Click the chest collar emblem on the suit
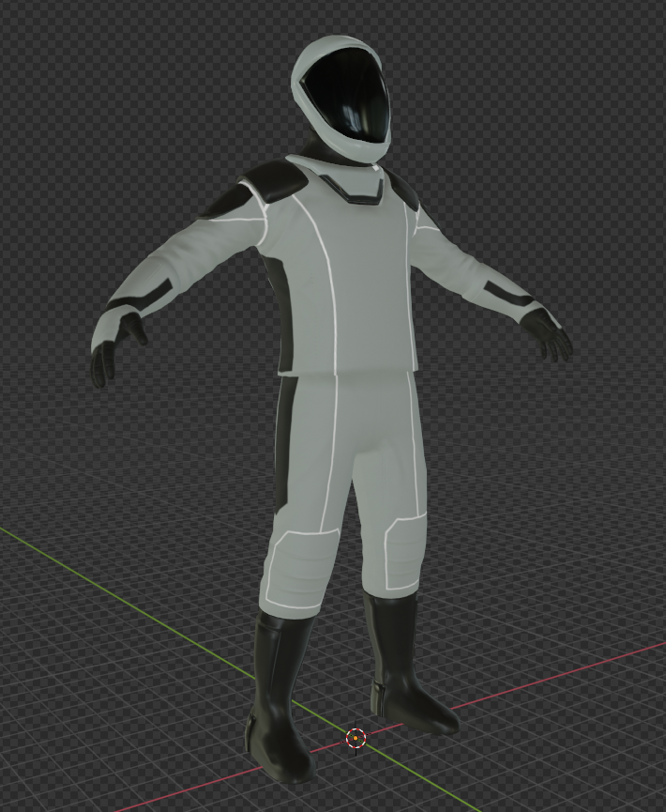Image resolution: width=666 pixels, height=812 pixels. pos(351,189)
